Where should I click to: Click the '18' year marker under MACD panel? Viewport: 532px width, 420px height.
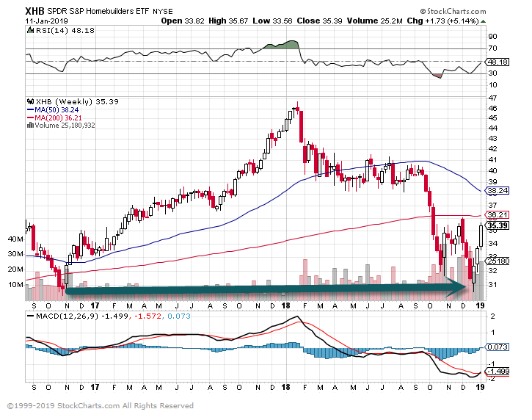point(285,387)
